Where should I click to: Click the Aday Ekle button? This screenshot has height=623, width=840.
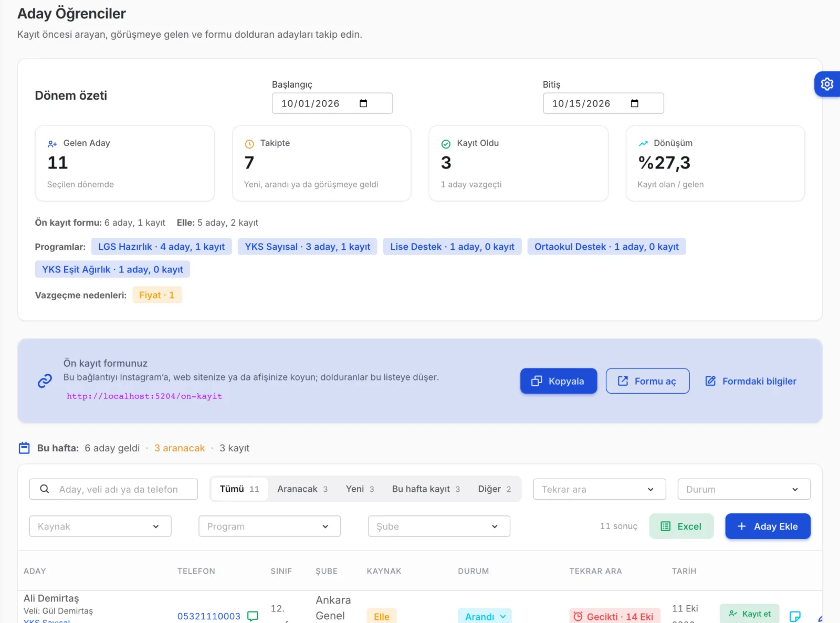(768, 526)
